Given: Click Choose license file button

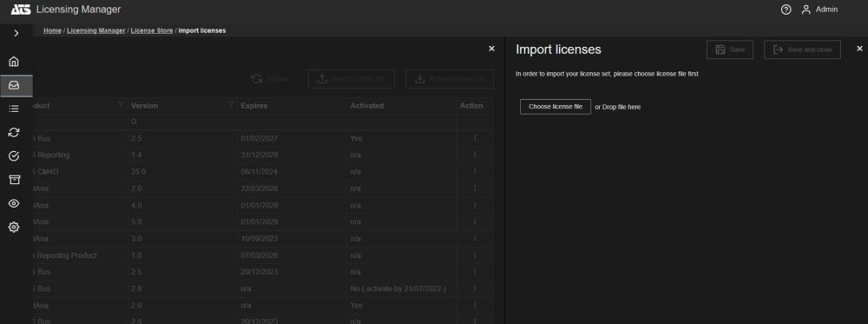Looking at the screenshot, I should click(x=556, y=106).
